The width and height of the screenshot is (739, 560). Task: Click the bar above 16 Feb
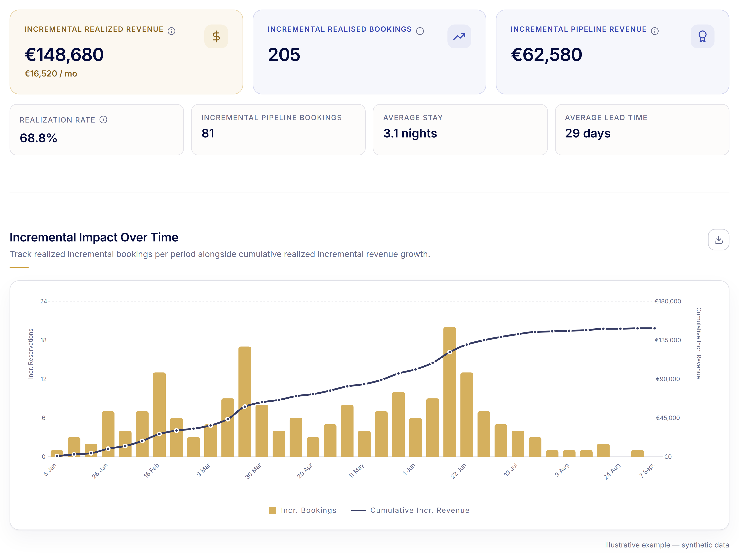[x=159, y=415]
